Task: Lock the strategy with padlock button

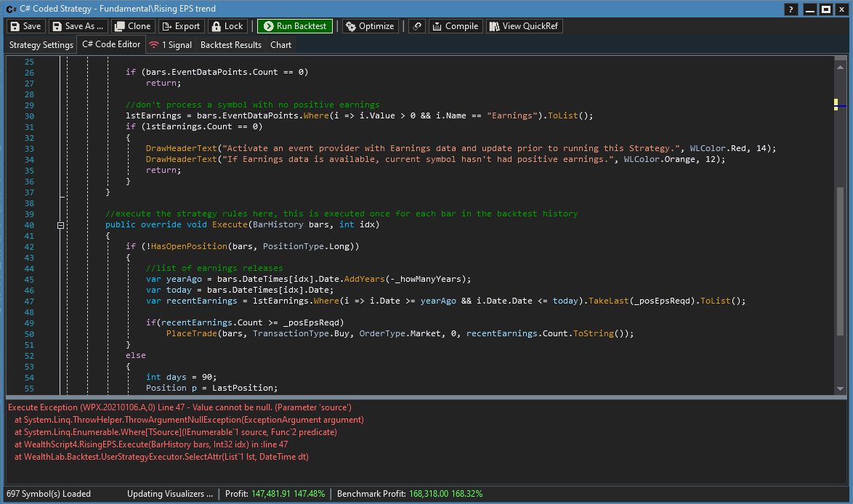Action: coord(227,26)
